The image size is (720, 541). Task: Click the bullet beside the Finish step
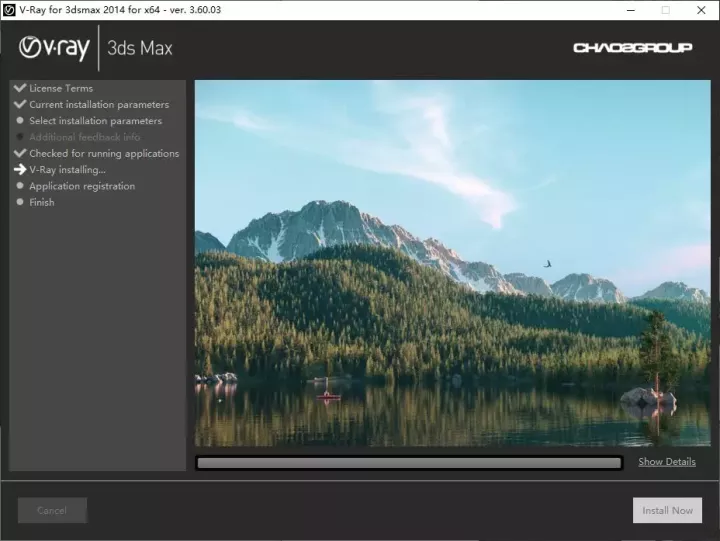point(19,202)
